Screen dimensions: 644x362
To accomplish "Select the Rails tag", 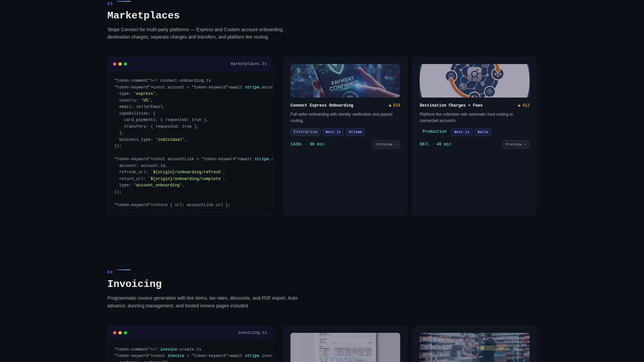I will (x=483, y=132).
